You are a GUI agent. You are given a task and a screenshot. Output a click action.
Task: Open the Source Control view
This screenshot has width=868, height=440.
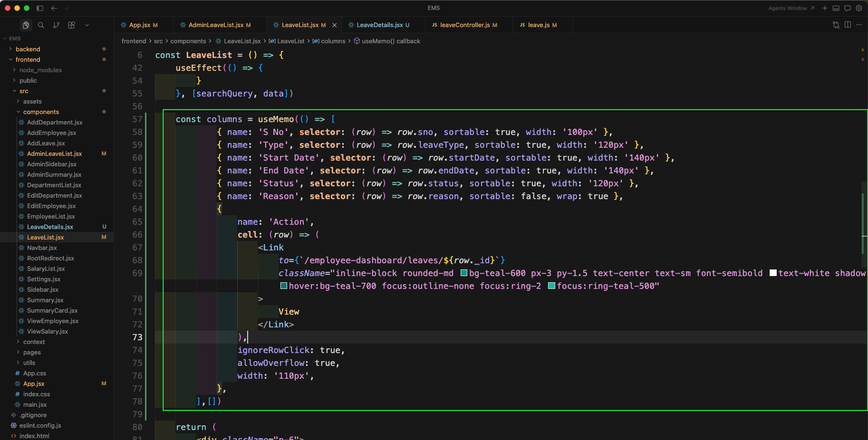(x=56, y=25)
